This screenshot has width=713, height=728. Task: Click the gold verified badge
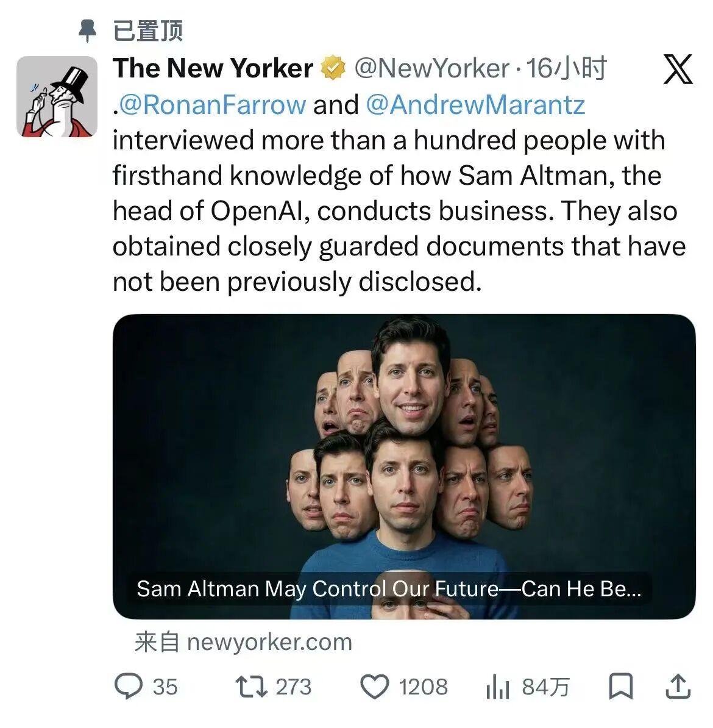(x=333, y=68)
